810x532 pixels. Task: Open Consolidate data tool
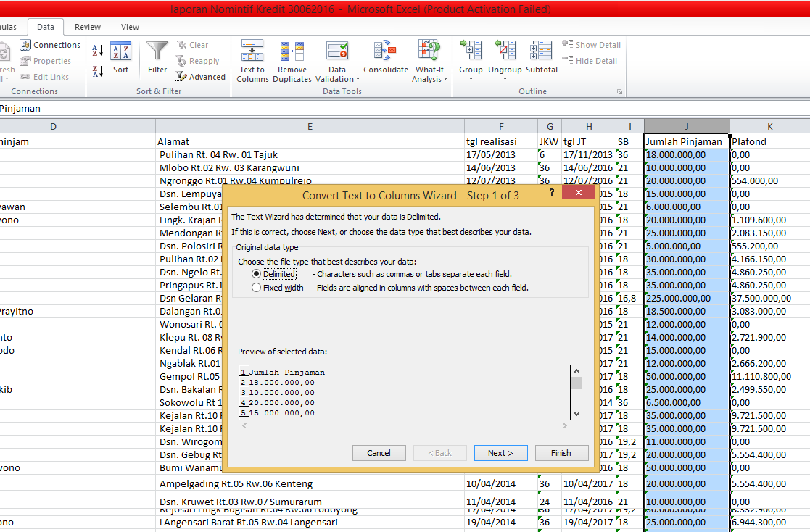[x=385, y=58]
